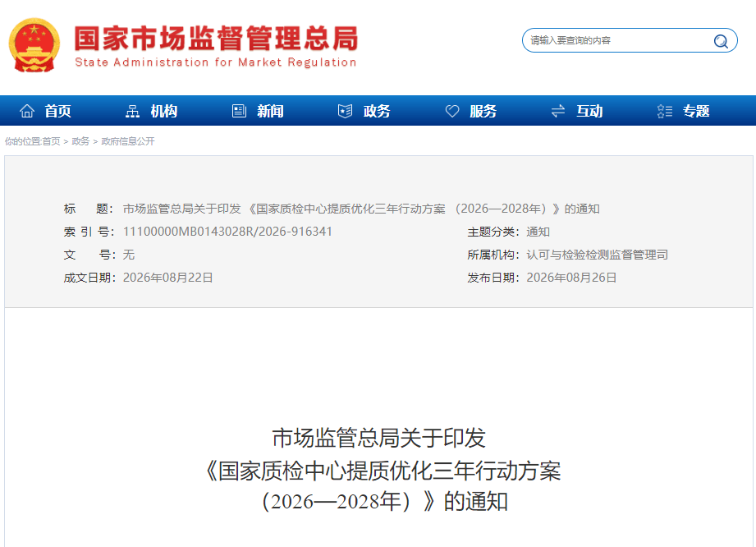This screenshot has height=547, width=756.
Task: Click the 主题分类 value 通知
Action: (x=538, y=232)
